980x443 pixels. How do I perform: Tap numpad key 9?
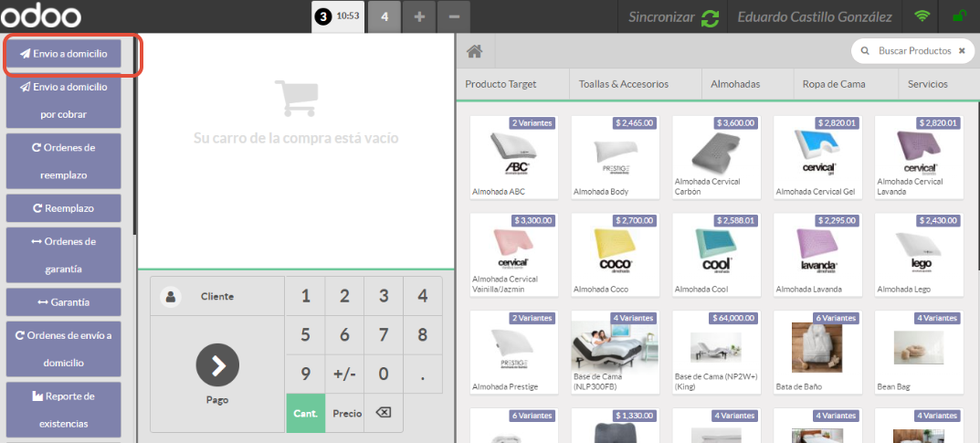tap(306, 374)
